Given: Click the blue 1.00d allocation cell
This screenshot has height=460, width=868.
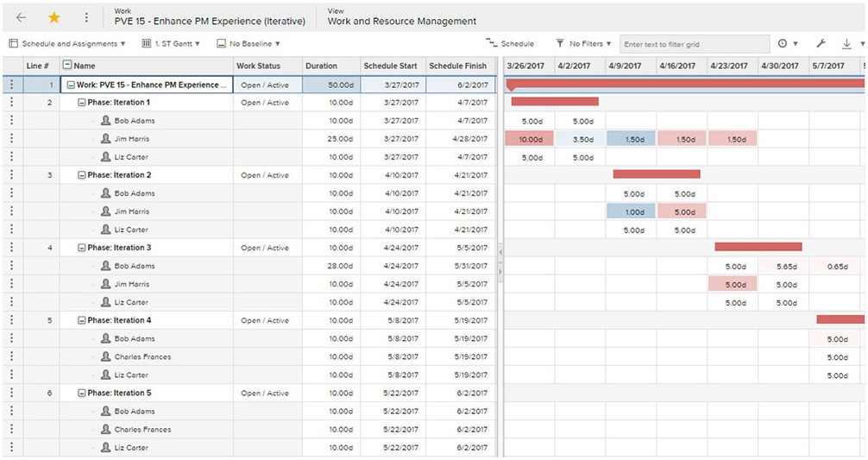Looking at the screenshot, I should (x=631, y=211).
